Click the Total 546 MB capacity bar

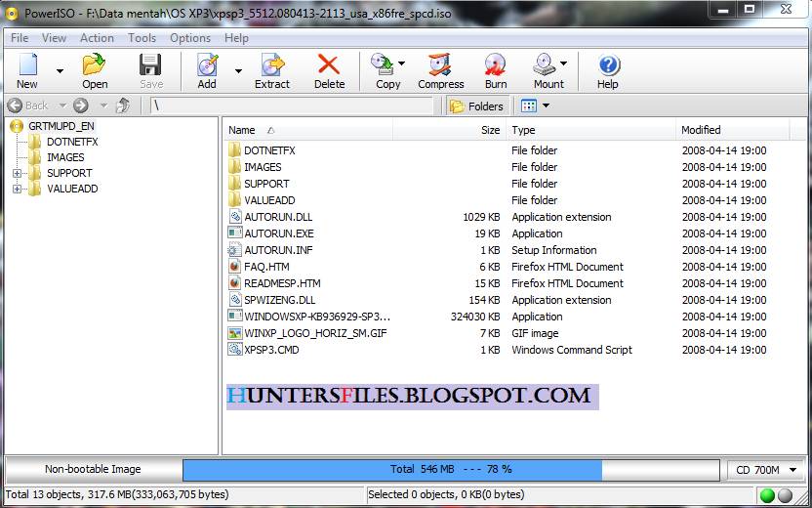pos(451,470)
